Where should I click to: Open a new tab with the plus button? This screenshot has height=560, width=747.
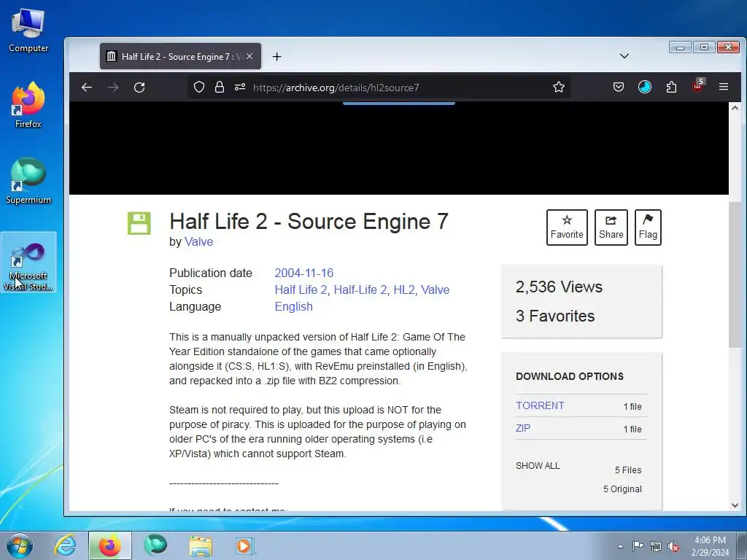pos(276,57)
